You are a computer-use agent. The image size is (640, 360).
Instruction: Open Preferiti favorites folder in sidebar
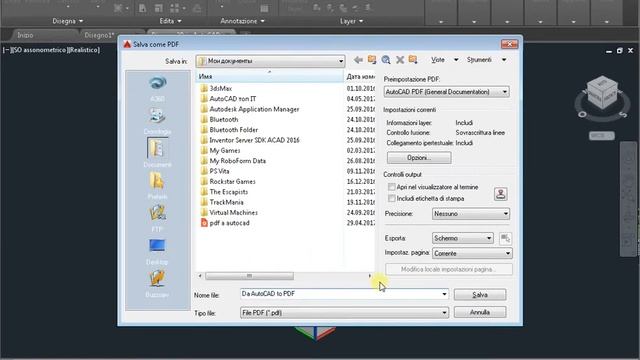click(158, 186)
